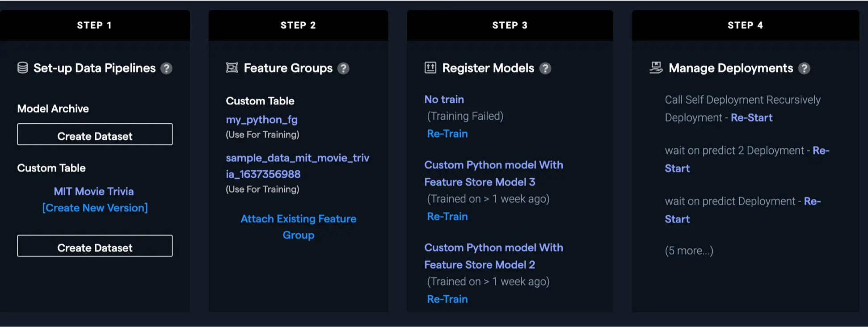Image resolution: width=868 pixels, height=327 pixels.
Task: Expand the 5 more deployments list
Action: click(689, 251)
